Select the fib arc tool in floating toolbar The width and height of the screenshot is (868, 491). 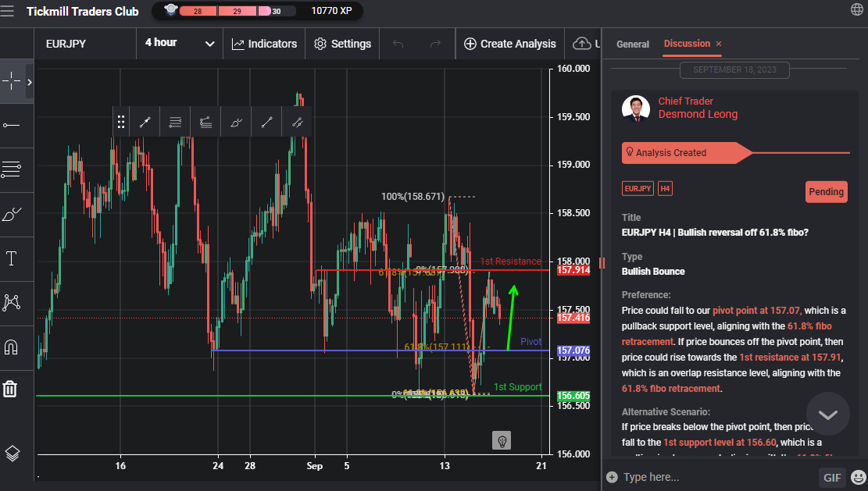(x=205, y=123)
